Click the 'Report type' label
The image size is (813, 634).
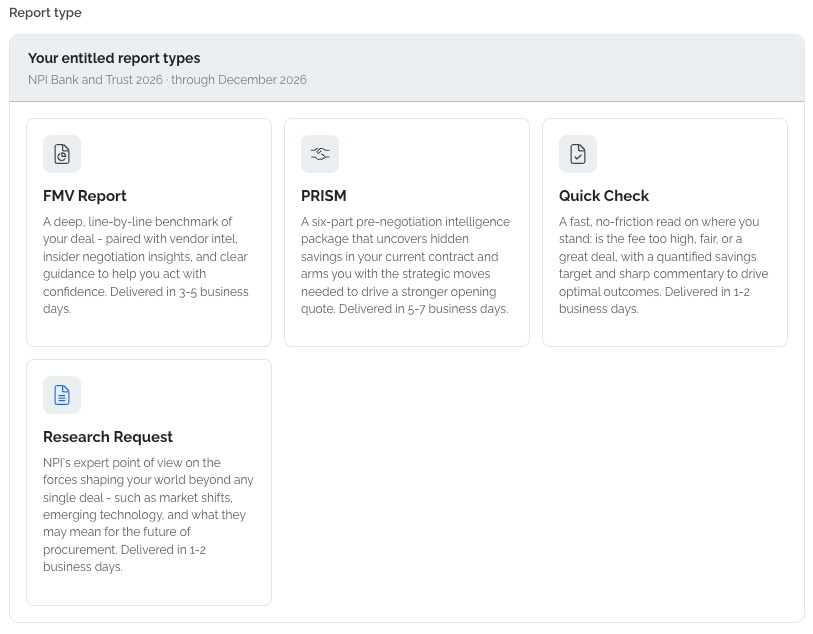tap(46, 13)
